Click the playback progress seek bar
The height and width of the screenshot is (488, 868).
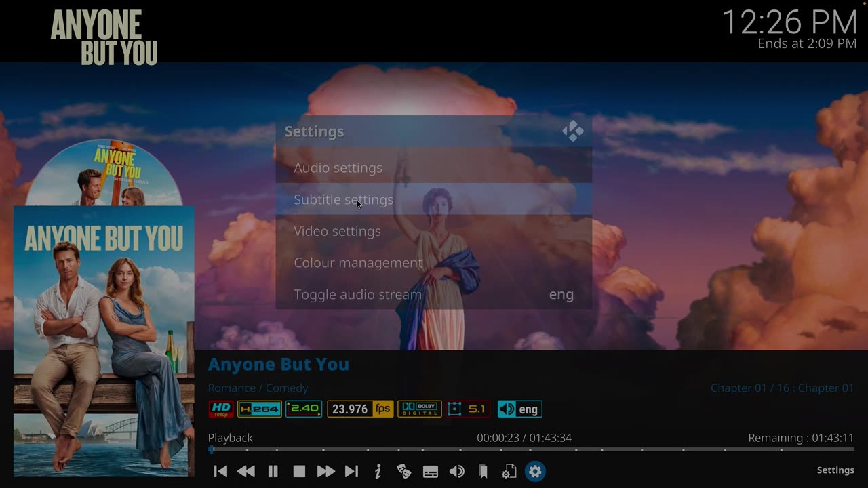point(531,449)
